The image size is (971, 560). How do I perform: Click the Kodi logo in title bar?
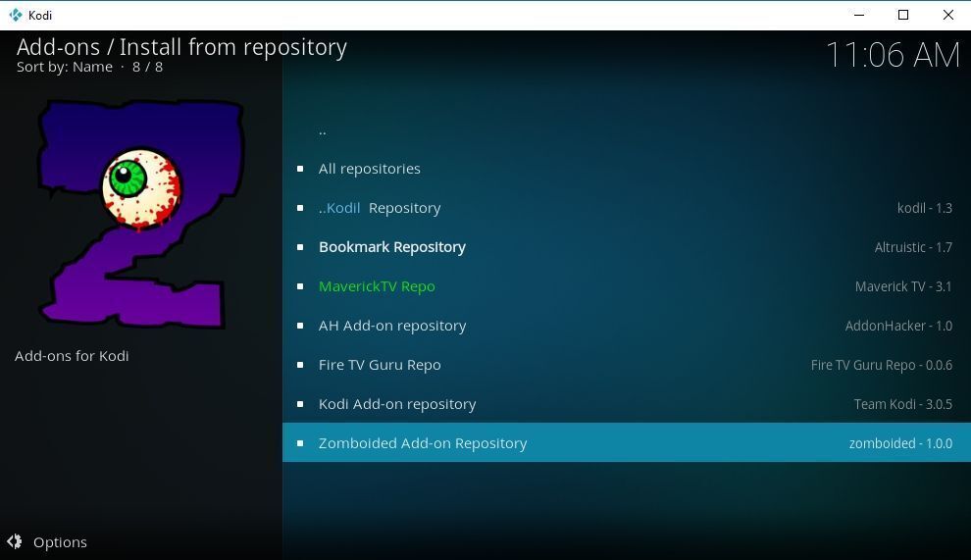(16, 15)
